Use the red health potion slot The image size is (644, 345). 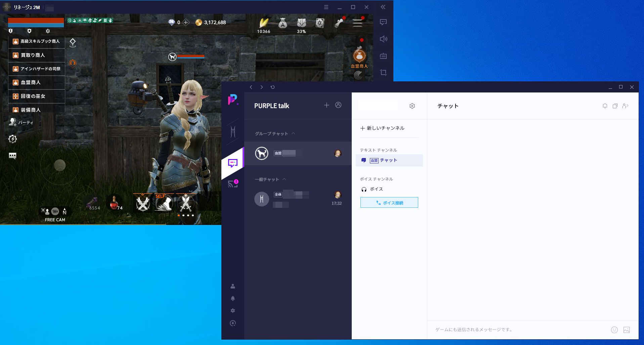click(115, 203)
